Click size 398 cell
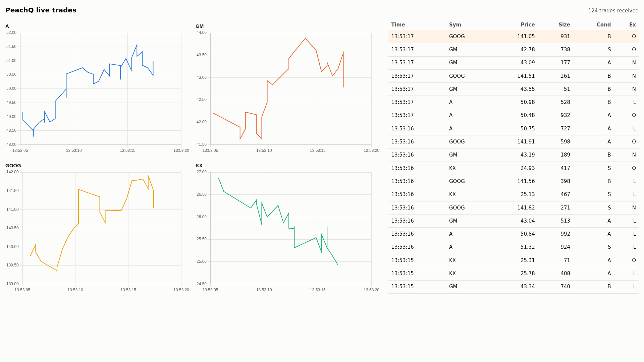 pos(565,181)
